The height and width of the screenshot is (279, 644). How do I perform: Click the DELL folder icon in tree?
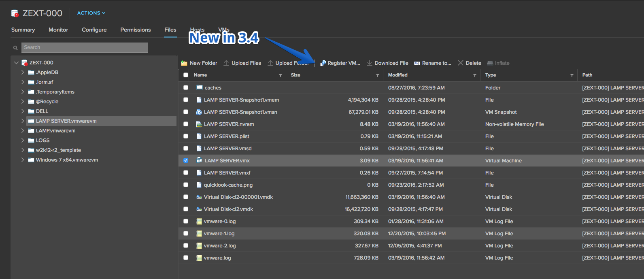[31, 111]
